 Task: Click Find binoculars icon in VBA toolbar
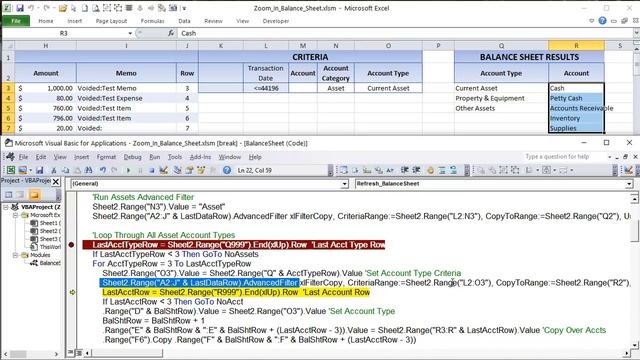(x=89, y=170)
